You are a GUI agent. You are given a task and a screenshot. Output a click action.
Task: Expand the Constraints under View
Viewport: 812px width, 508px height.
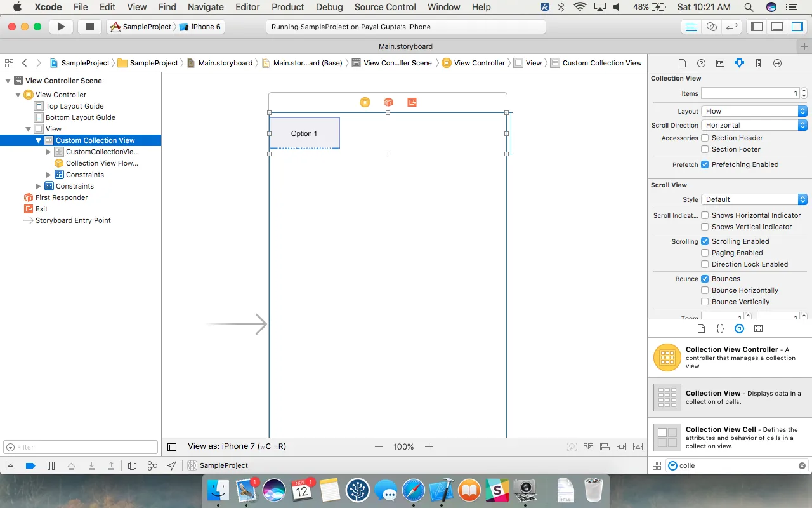(x=39, y=186)
